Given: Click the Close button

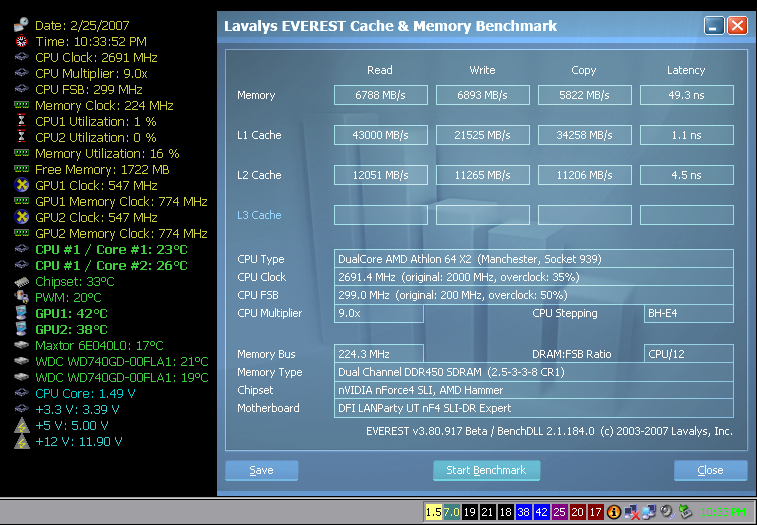Looking at the screenshot, I should click(x=710, y=470).
